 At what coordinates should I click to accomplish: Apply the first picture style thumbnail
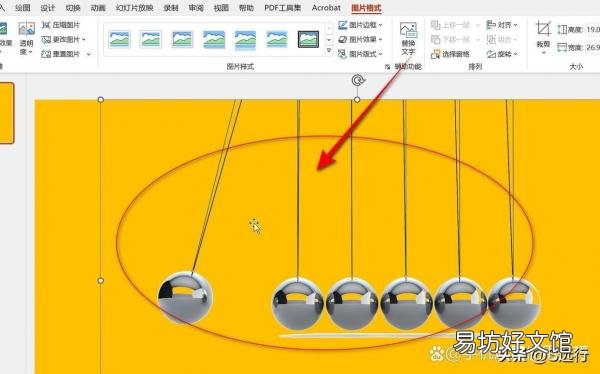(x=119, y=39)
